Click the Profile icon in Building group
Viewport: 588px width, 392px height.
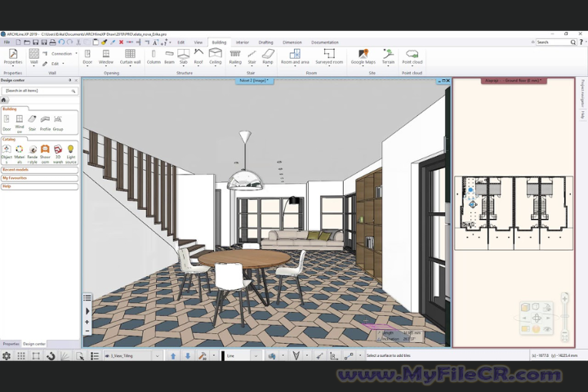(45, 123)
